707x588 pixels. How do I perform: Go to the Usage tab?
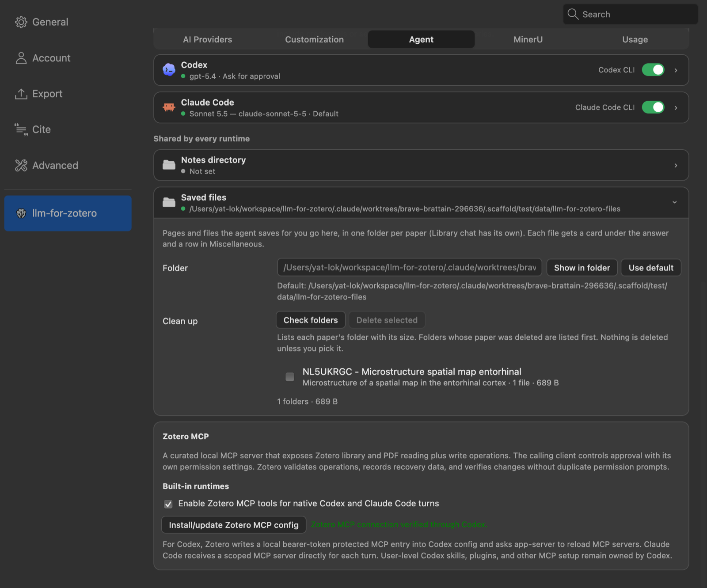[x=635, y=39]
